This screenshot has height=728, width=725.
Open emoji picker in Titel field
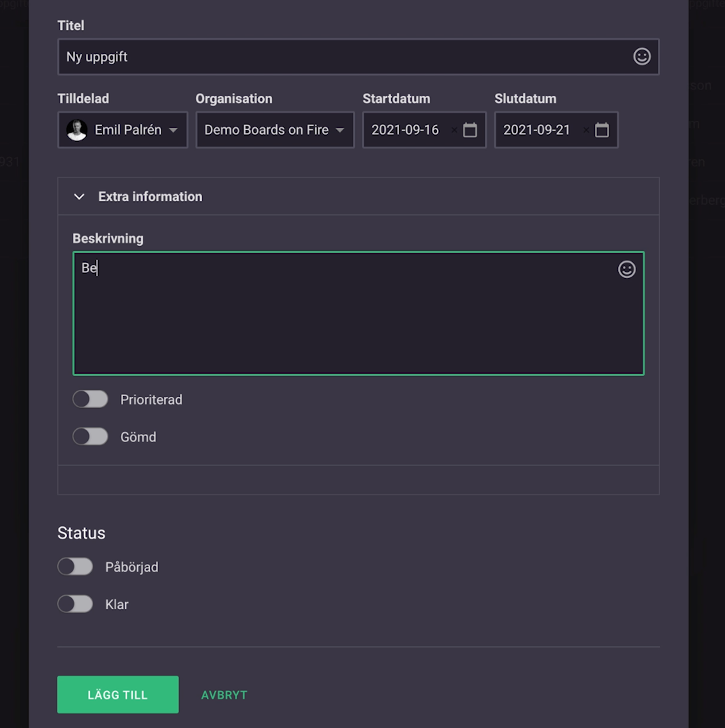(x=642, y=57)
